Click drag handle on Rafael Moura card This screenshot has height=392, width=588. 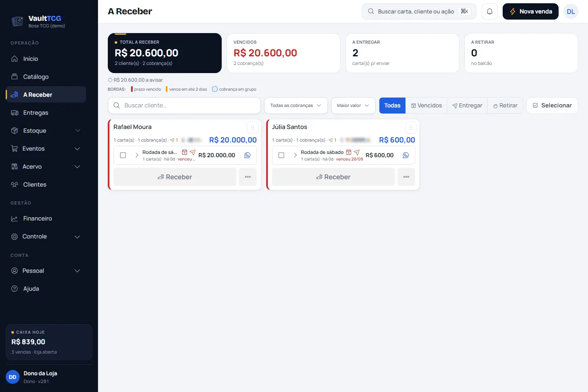tap(252, 127)
